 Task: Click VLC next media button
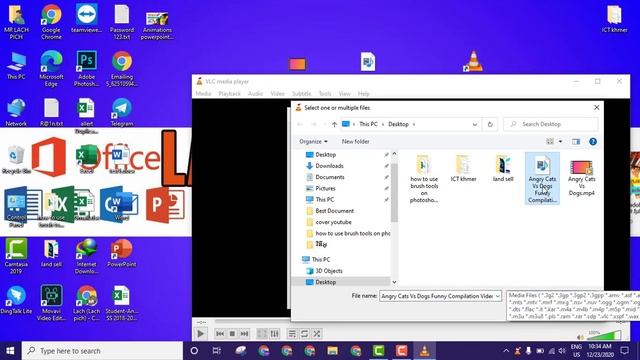(x=244, y=333)
